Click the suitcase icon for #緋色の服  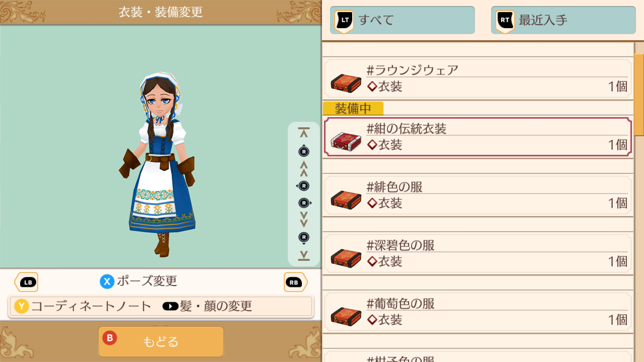pyautogui.click(x=346, y=200)
